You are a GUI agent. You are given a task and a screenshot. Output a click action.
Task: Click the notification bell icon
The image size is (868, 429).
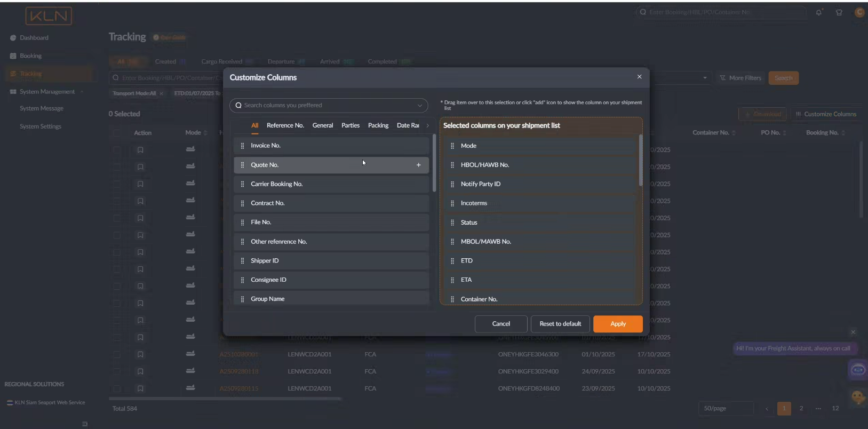[x=818, y=12]
